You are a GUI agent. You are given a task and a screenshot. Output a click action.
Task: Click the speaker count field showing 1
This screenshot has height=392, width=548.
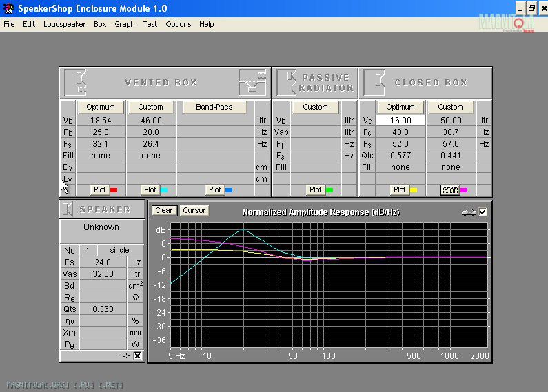(x=88, y=250)
